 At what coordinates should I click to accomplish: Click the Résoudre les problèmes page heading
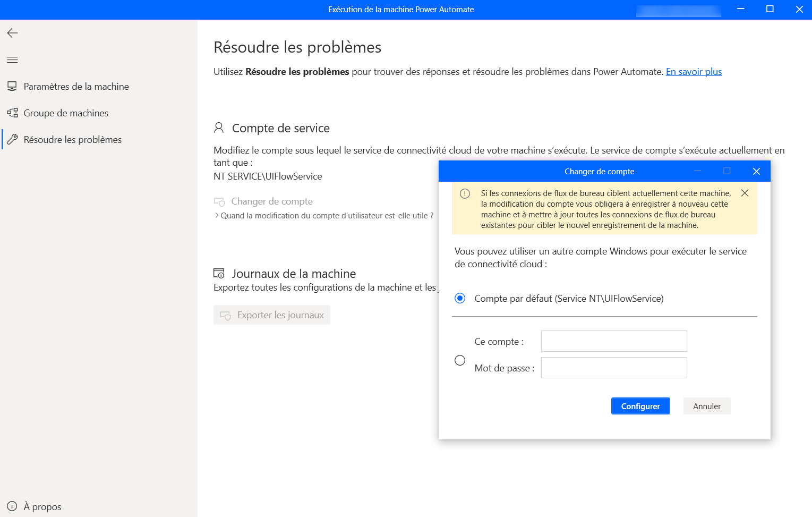[297, 47]
